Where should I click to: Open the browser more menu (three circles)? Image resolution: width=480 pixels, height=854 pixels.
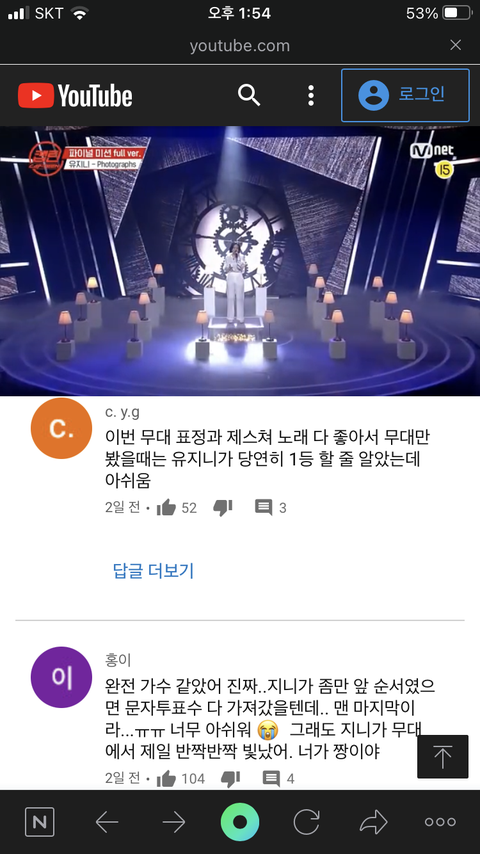point(440,822)
